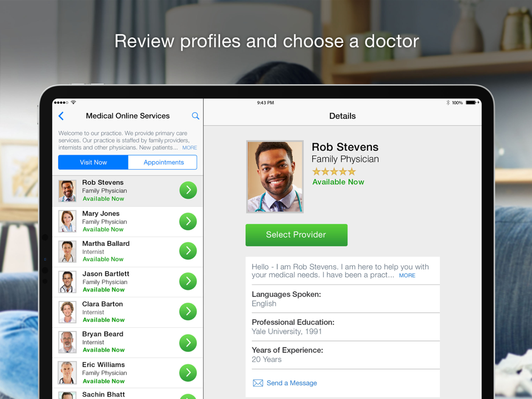
Task: Tap the Wi-Fi status icon
Action: (73, 102)
